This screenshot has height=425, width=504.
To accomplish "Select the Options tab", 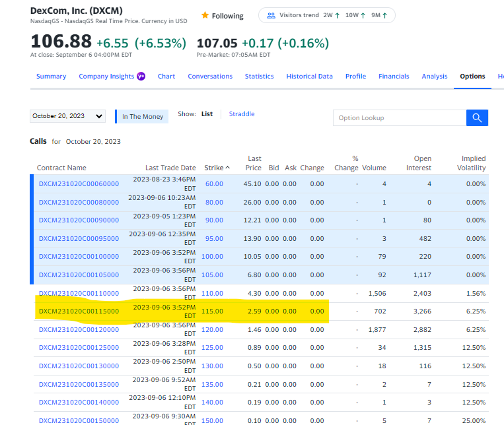I will [x=472, y=76].
